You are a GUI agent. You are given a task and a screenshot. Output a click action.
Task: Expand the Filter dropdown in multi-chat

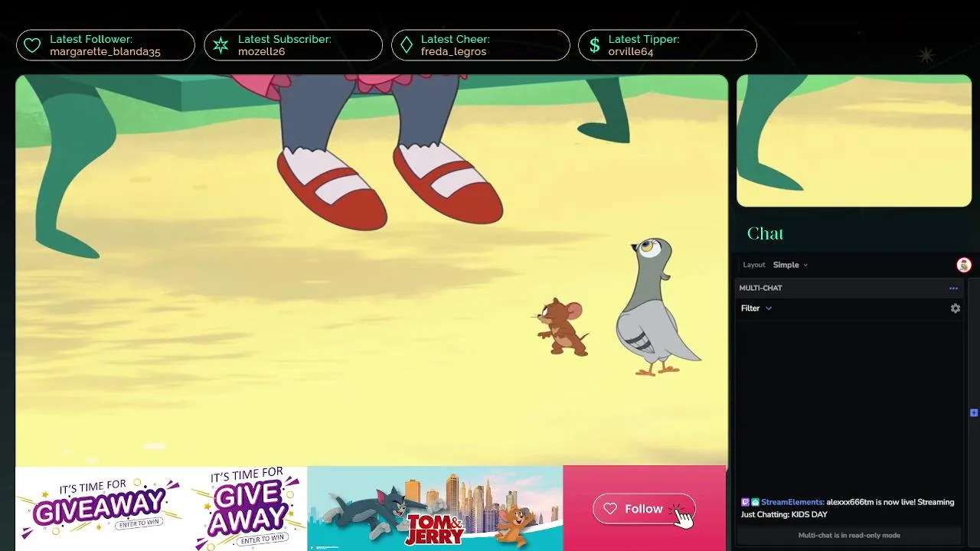[x=756, y=308]
